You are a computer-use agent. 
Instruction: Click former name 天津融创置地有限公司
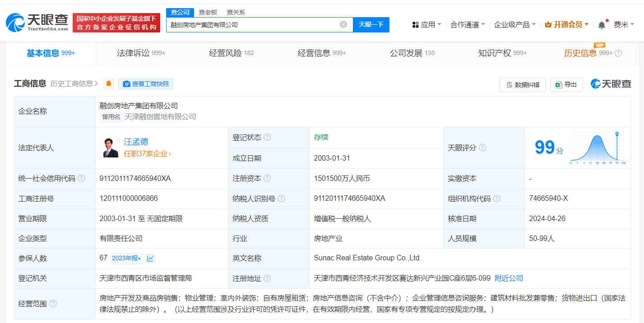160,117
